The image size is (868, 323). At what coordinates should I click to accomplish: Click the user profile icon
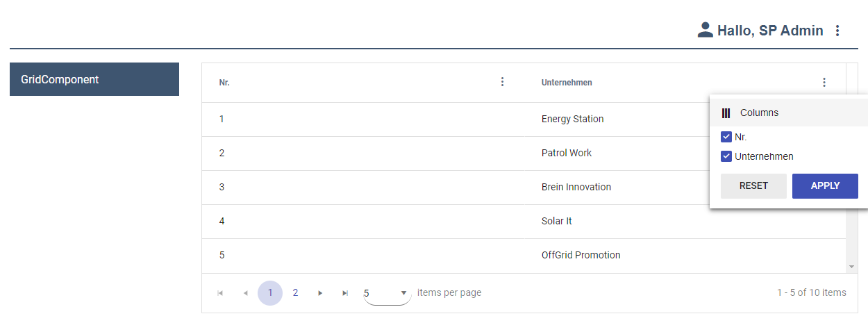point(705,30)
